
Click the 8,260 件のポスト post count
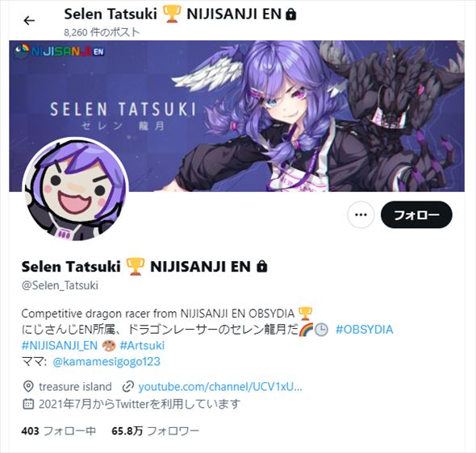[102, 32]
